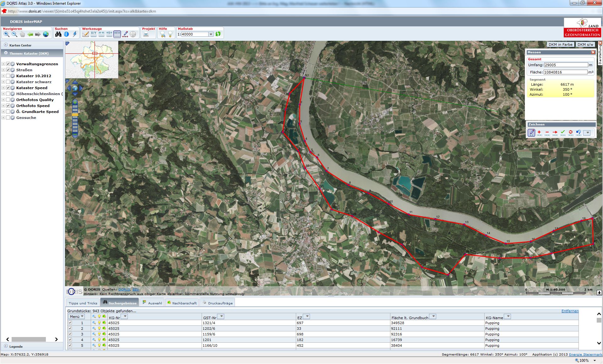Open the Druckaufträge tab
Viewport: 603px width, 364px height.
point(218,303)
